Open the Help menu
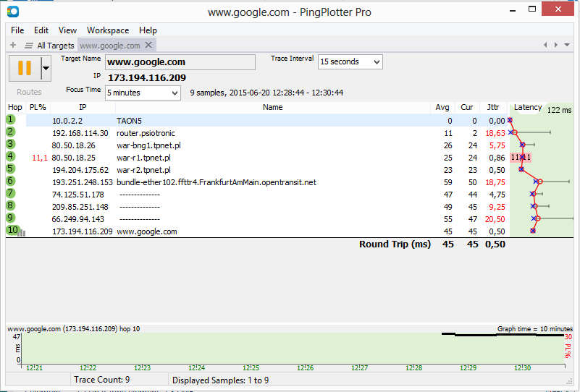580x392 pixels. coord(148,30)
